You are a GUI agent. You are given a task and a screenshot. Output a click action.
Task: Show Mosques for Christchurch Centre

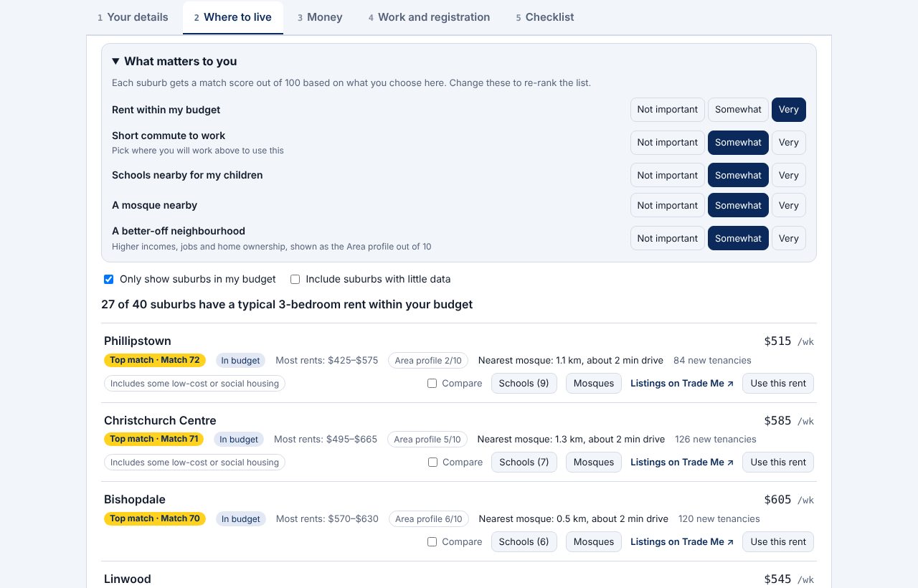[x=594, y=463]
